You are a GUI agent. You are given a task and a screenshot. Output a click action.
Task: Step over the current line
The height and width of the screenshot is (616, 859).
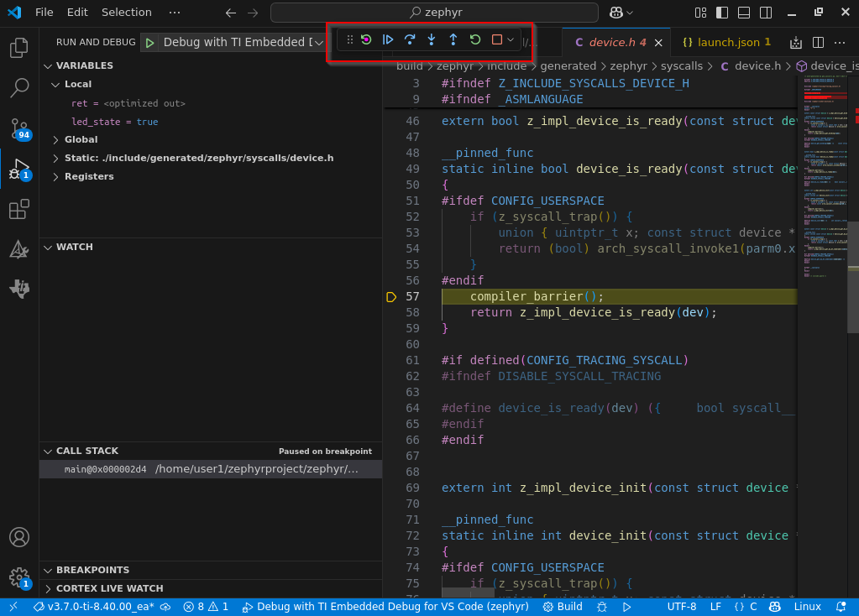click(x=410, y=39)
